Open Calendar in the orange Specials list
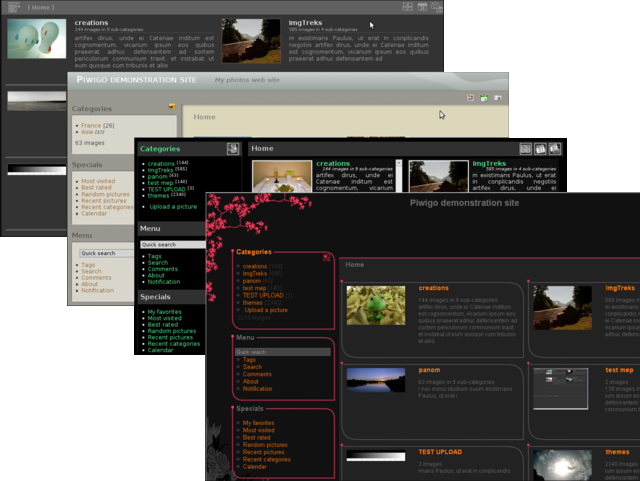The image size is (640, 481). point(254,467)
